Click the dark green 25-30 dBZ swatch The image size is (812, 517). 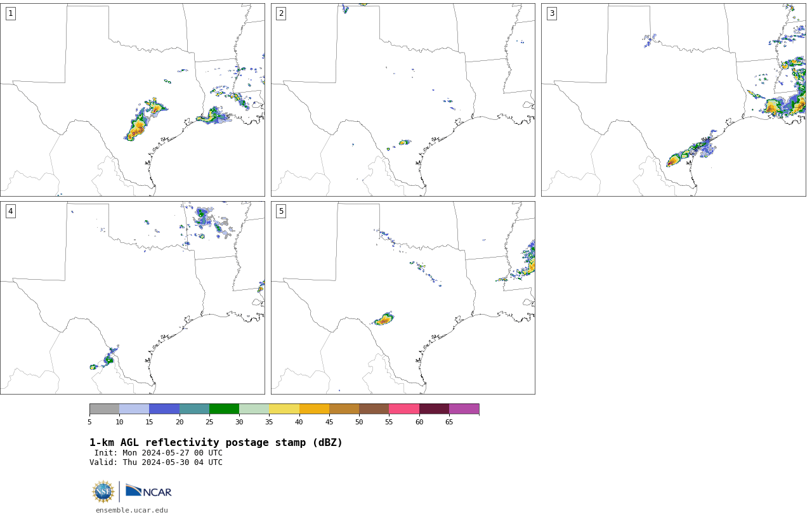pyautogui.click(x=224, y=409)
